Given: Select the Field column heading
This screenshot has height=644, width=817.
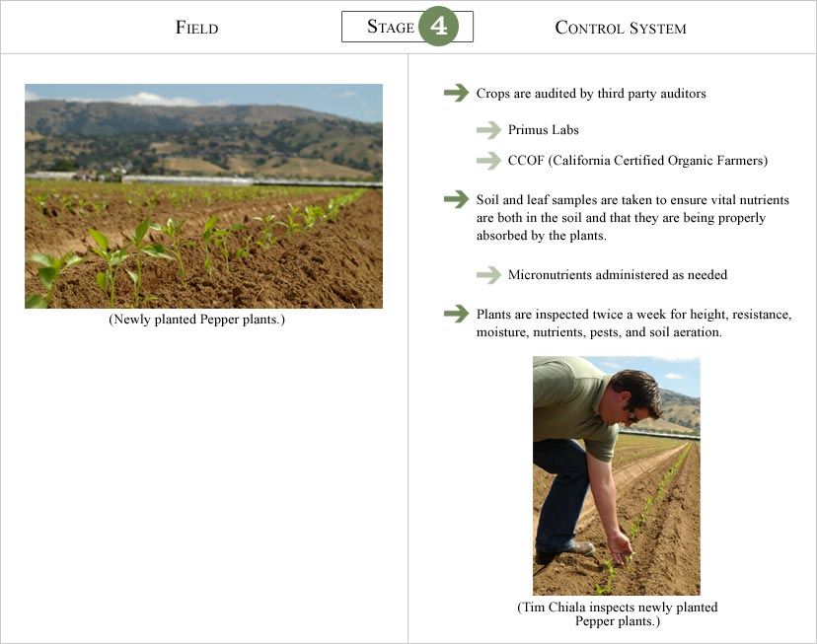Looking at the screenshot, I should [x=197, y=27].
